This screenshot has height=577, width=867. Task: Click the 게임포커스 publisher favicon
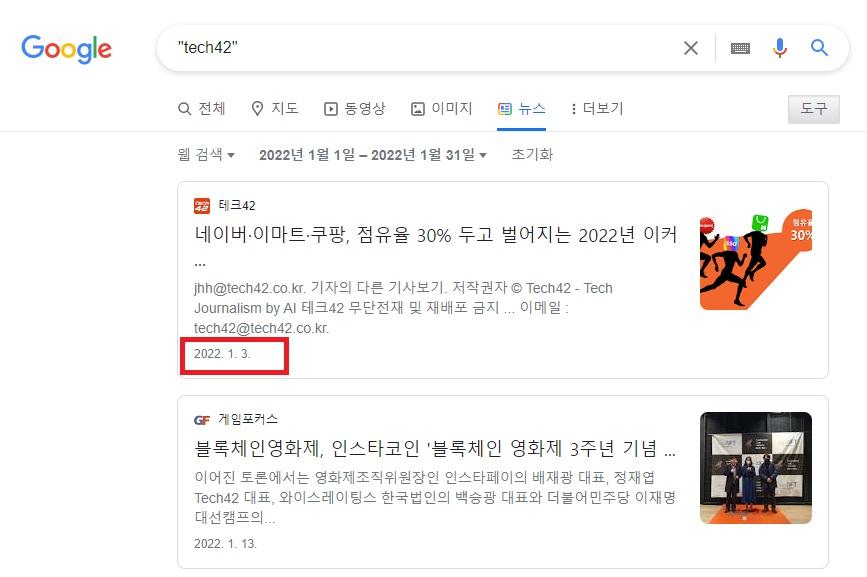pos(202,419)
